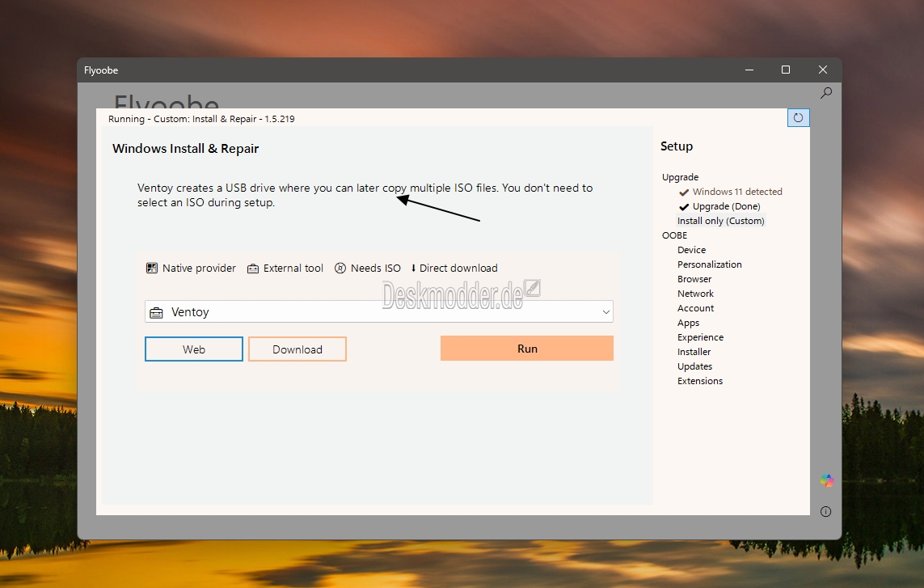Viewport: 924px width, 588px height.
Task: Click the Running - Custom status text
Action: click(x=201, y=119)
